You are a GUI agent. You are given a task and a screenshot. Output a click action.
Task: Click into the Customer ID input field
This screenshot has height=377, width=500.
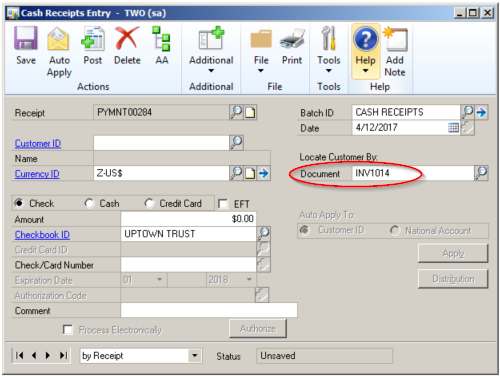(x=161, y=143)
